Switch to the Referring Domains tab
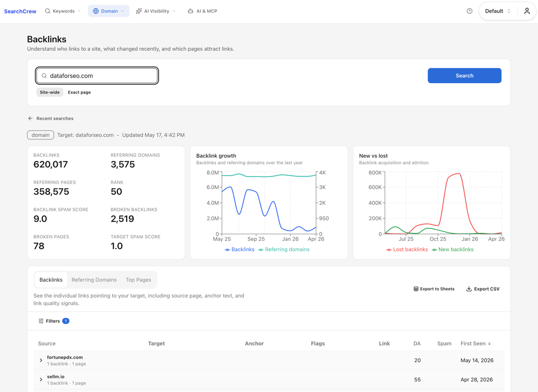Image resolution: width=538 pixels, height=392 pixels. pos(94,280)
